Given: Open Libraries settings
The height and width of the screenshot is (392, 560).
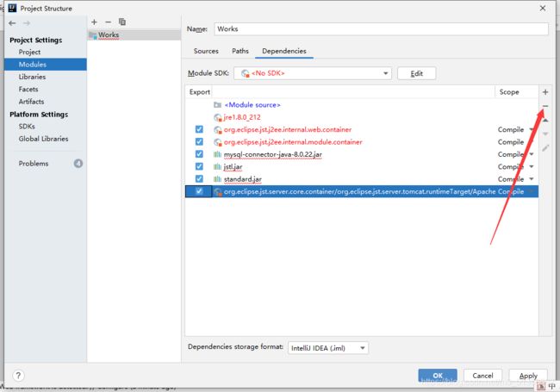Looking at the screenshot, I should click(x=32, y=77).
